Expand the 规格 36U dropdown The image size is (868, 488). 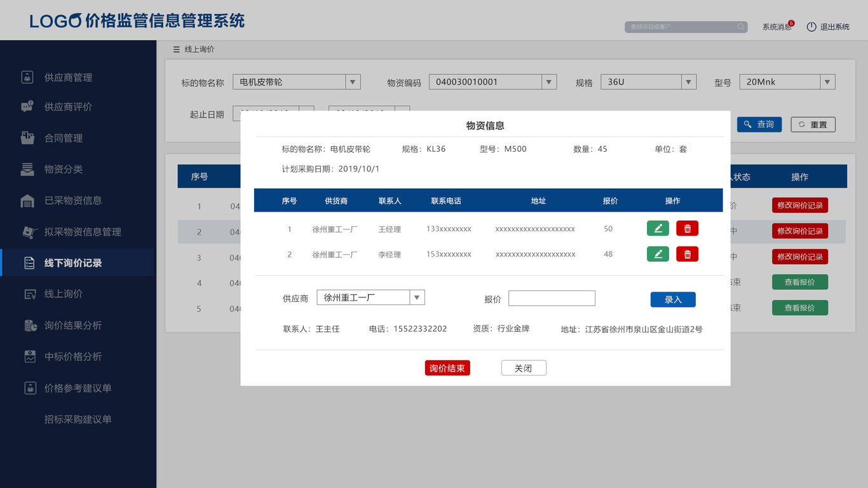[689, 82]
